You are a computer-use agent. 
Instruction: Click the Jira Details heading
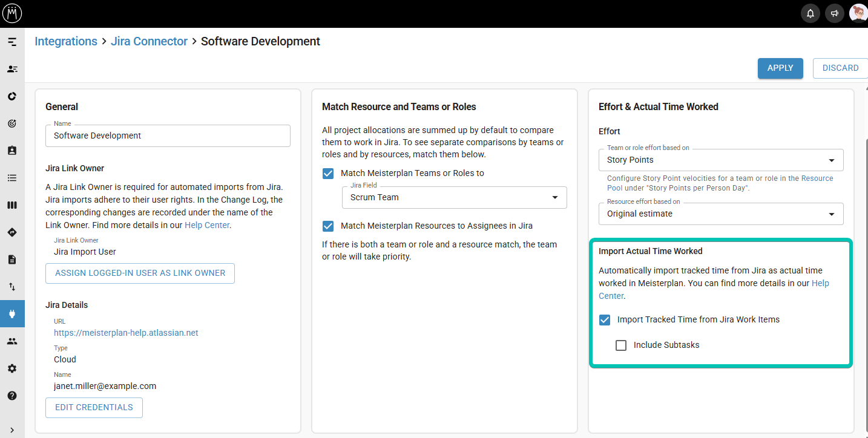click(67, 305)
